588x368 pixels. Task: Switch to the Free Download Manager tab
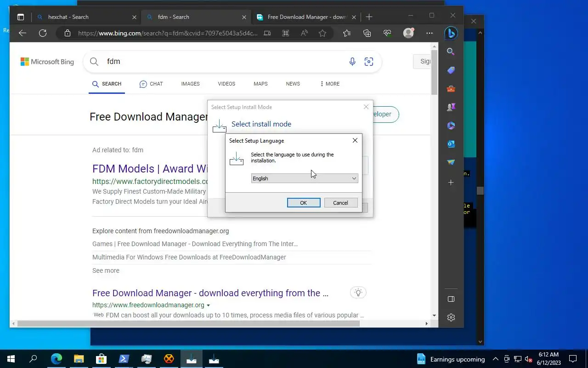pyautogui.click(x=306, y=17)
